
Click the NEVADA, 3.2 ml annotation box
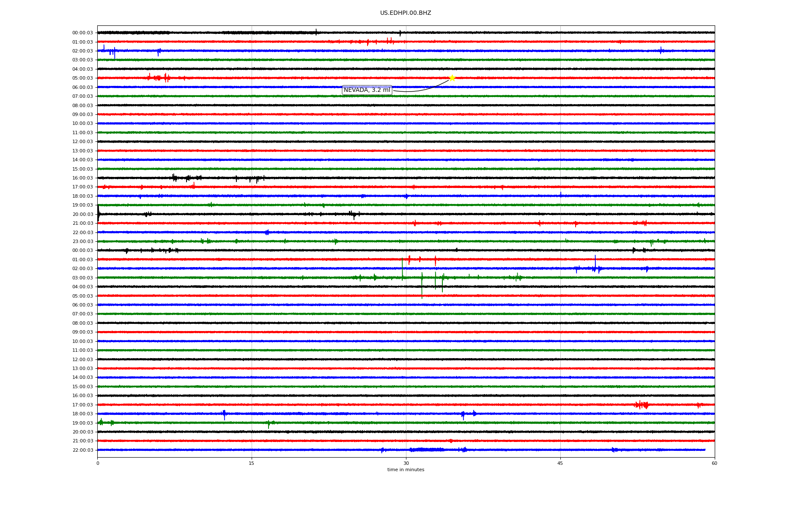click(367, 90)
